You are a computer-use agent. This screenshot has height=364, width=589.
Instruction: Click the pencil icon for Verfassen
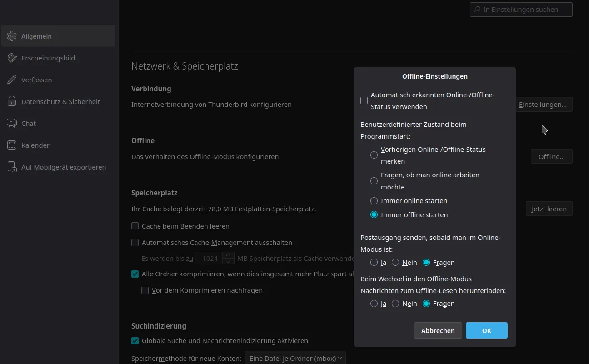coord(12,80)
